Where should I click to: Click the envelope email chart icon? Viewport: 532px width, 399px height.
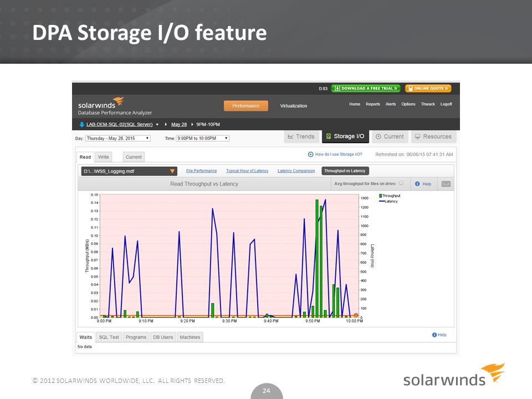click(446, 184)
